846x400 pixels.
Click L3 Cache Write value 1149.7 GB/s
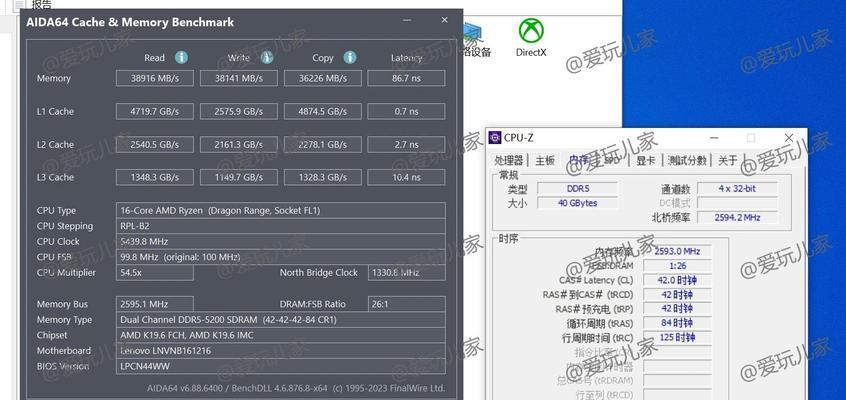click(238, 178)
